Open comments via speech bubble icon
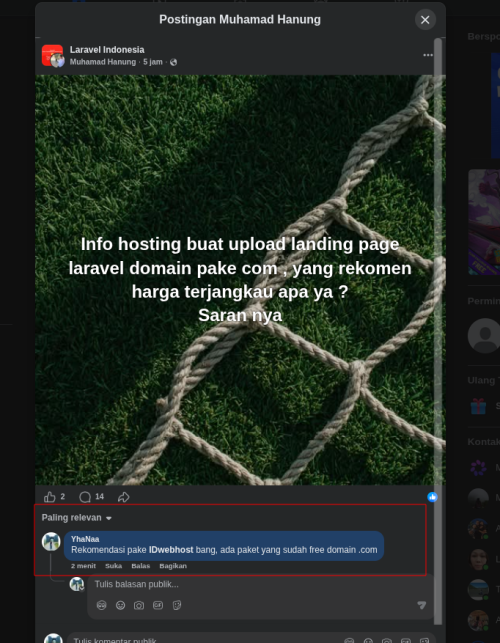Viewport: 500px width, 643px height. click(x=85, y=497)
